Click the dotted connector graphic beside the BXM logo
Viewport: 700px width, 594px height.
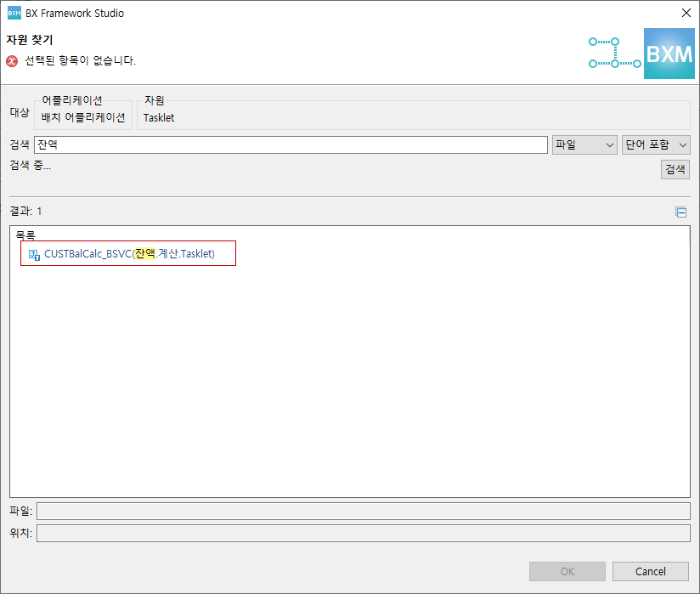[613, 53]
